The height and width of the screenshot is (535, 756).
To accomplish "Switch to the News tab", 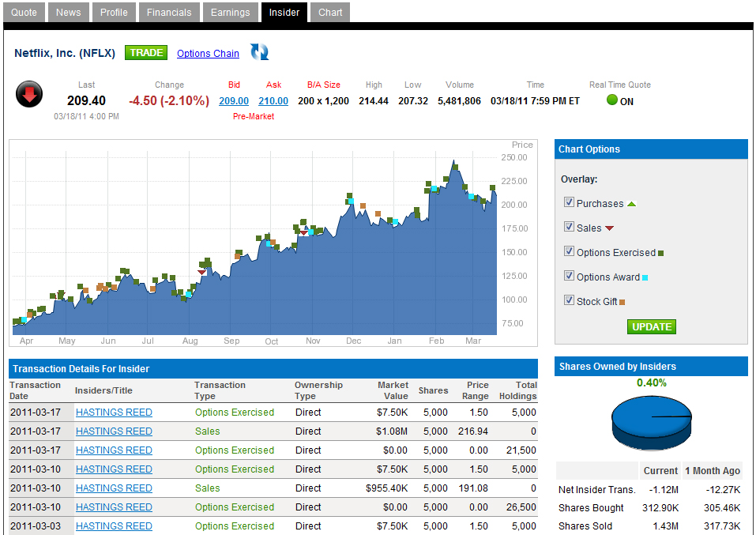I will (69, 13).
